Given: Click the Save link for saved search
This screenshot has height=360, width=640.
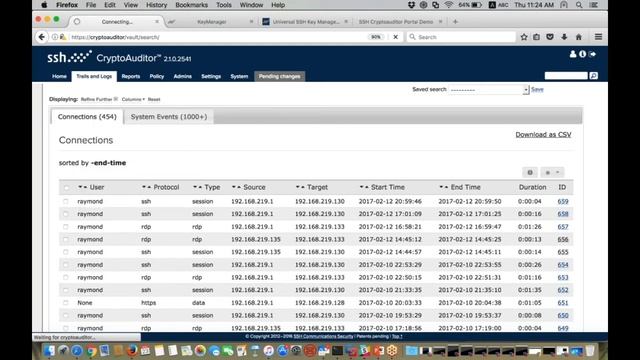Looking at the screenshot, I should [537, 89].
